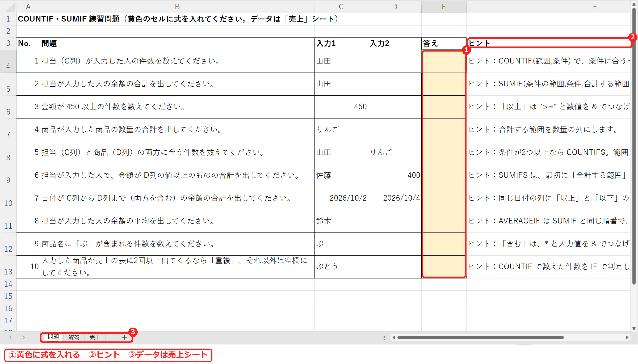Click yellow answer cell for question 10
638x364 pixels.
click(444, 267)
